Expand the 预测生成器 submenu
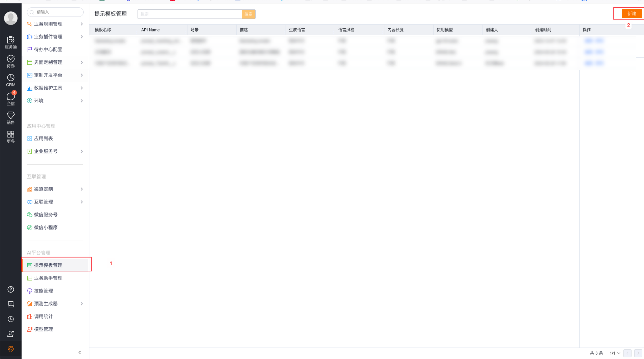Screen dimensions: 644x359 [82, 304]
